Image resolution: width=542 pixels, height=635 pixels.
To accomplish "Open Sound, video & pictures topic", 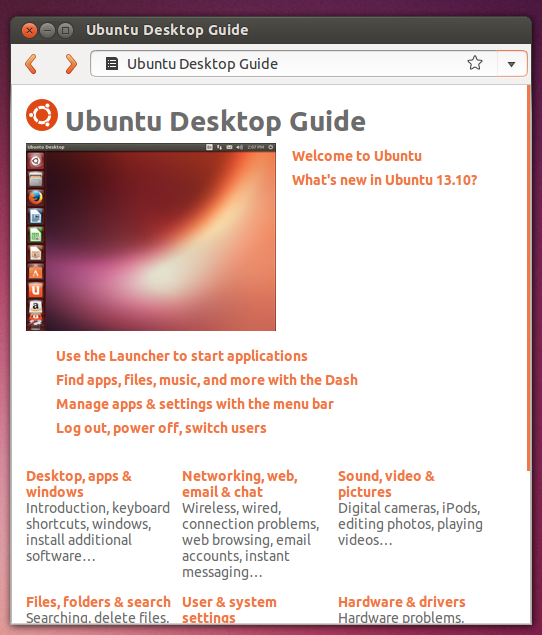I will (x=386, y=484).
